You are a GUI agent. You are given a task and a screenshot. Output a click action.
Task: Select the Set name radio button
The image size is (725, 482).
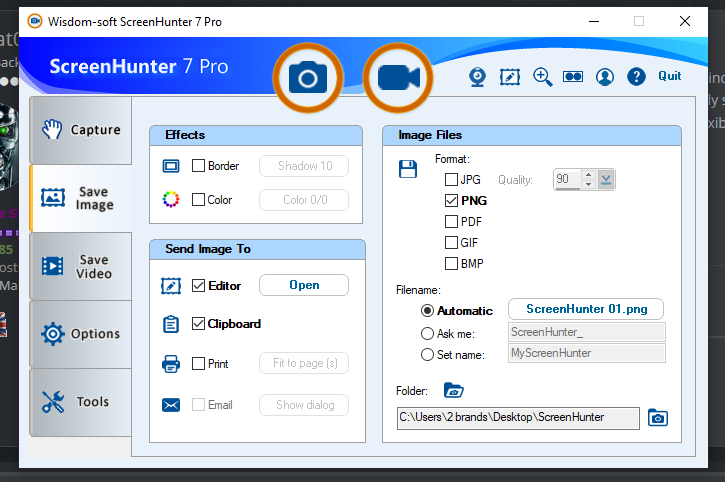coord(427,355)
